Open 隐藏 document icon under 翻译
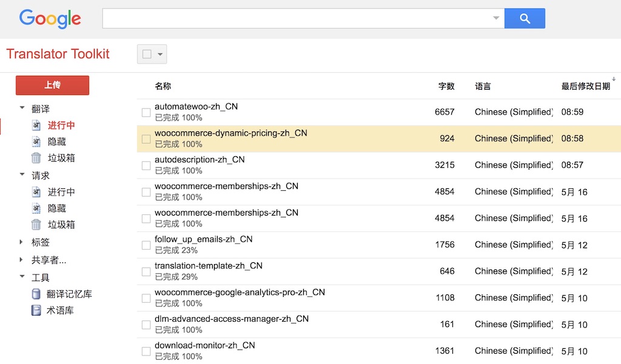 pyautogui.click(x=36, y=142)
